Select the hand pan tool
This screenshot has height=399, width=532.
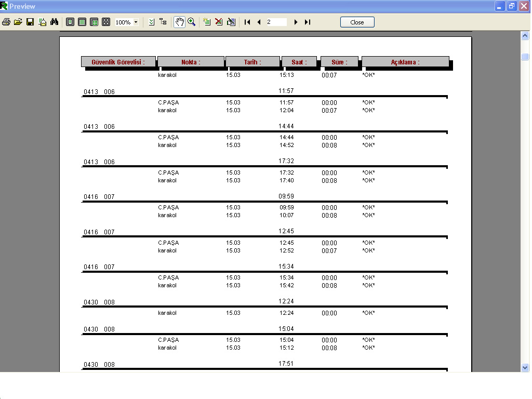[x=179, y=22]
